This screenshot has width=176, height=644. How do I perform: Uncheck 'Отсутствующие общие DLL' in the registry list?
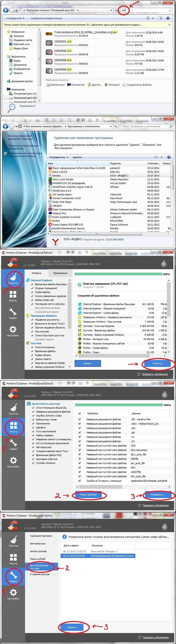pyautogui.click(x=33, y=408)
